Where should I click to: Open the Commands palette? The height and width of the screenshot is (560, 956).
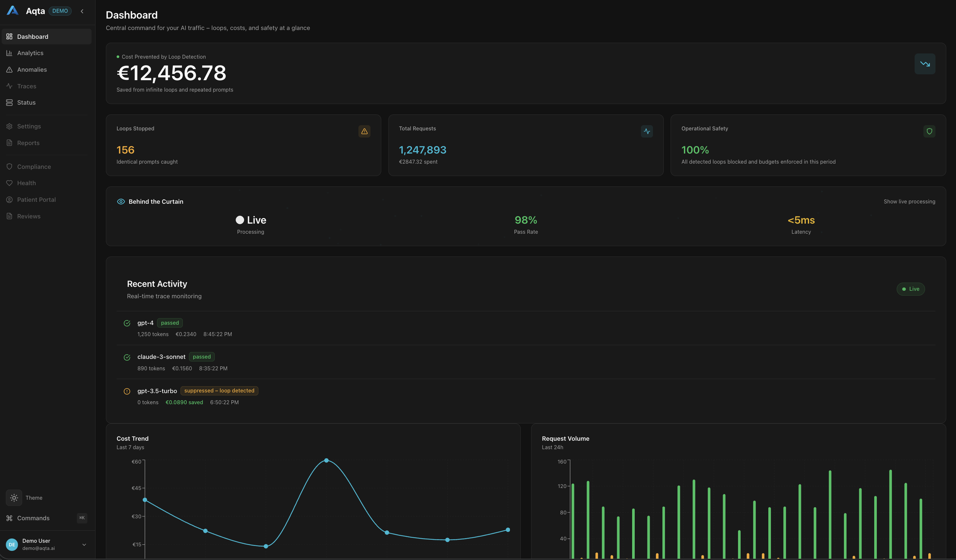pos(33,518)
